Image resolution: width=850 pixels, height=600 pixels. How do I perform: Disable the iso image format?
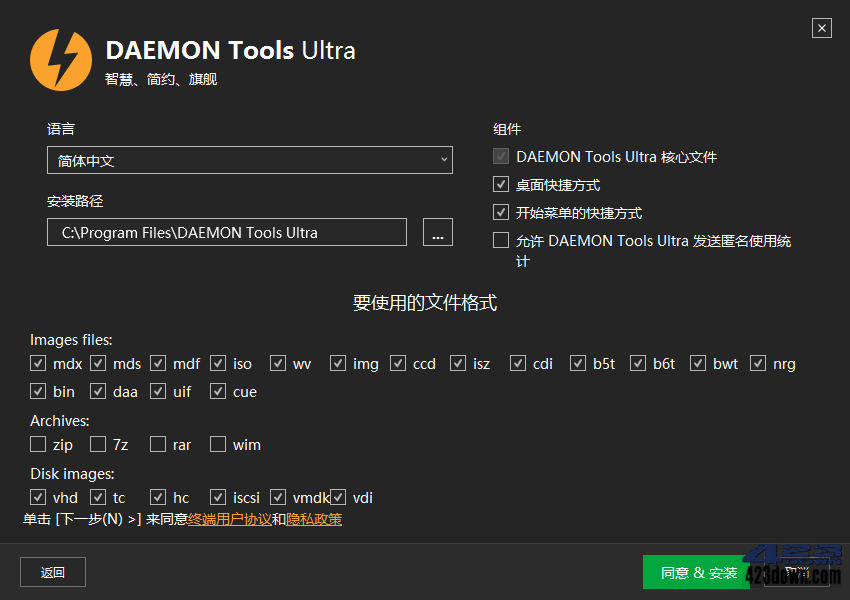[x=218, y=363]
